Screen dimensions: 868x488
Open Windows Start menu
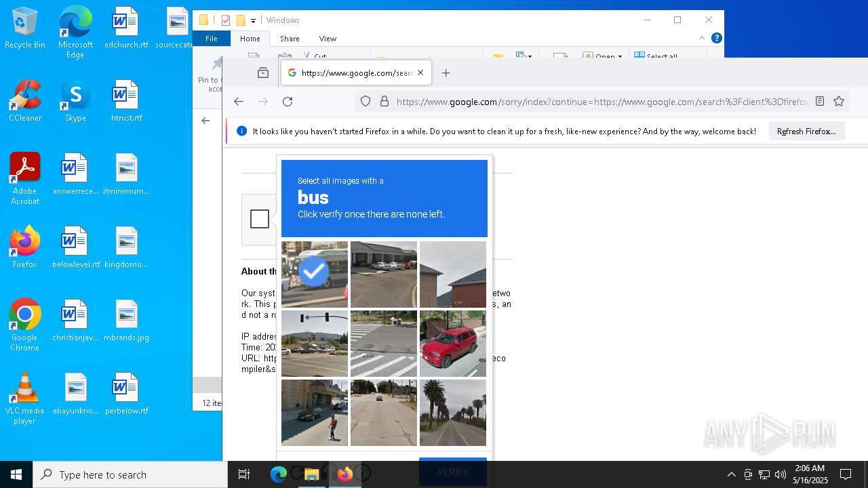(16, 474)
